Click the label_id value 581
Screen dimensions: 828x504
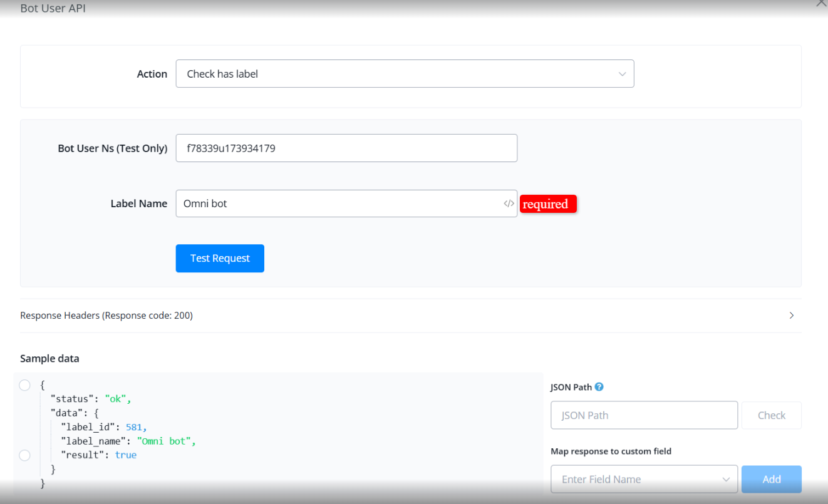click(x=134, y=427)
